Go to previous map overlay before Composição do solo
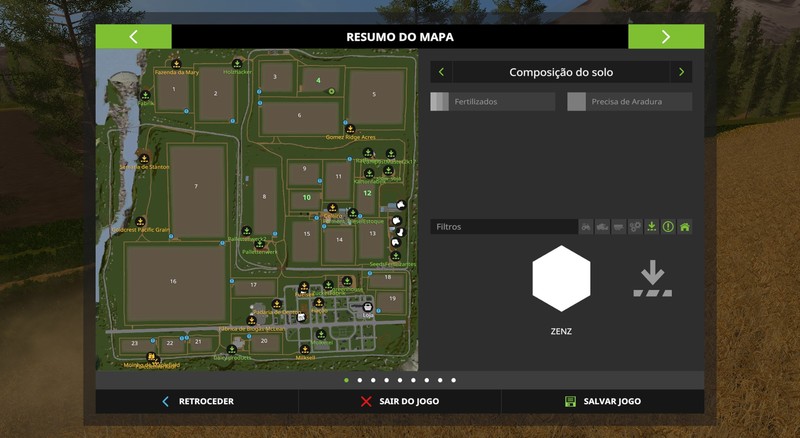Image resolution: width=800 pixels, height=438 pixels. pyautogui.click(x=441, y=72)
